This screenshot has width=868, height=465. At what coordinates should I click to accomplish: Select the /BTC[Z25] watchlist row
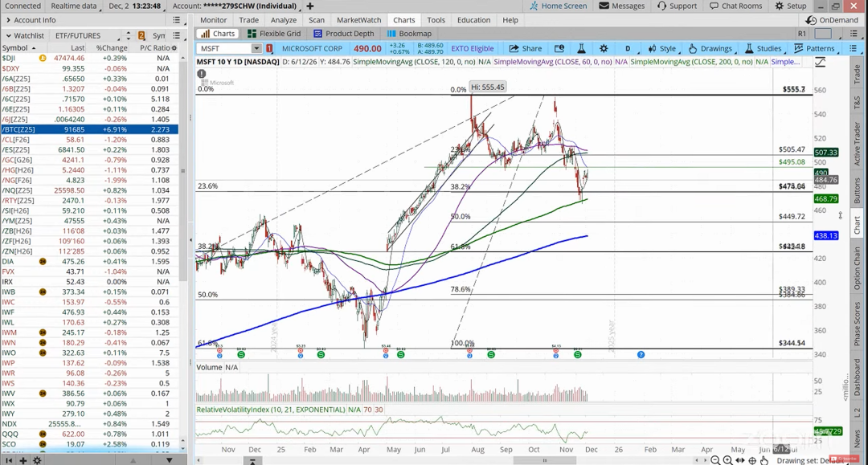pos(89,129)
